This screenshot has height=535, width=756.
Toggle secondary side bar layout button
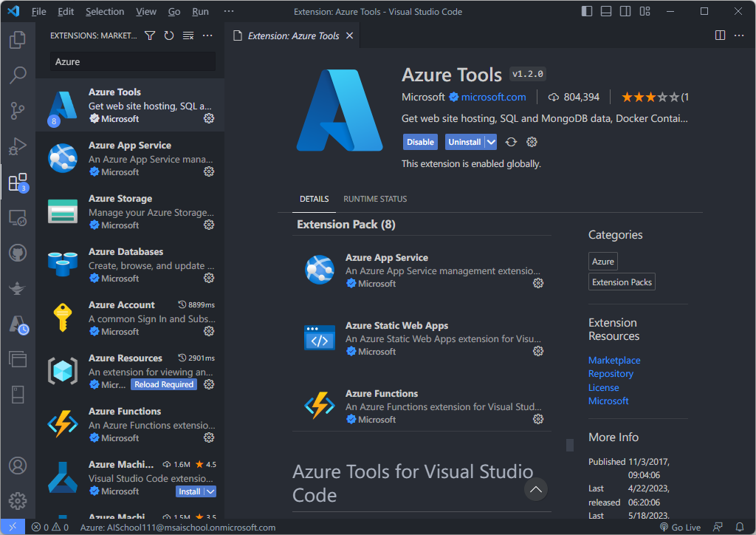coord(625,11)
